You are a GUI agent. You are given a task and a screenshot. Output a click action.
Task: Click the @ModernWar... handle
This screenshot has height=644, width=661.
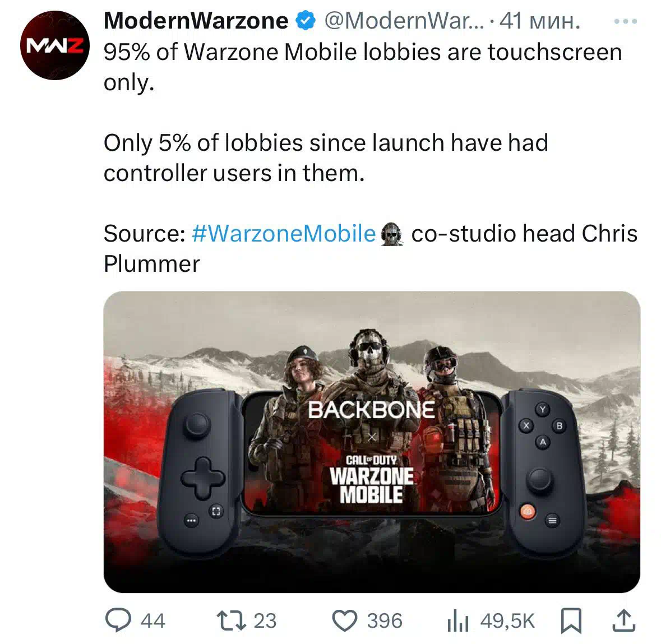point(404,21)
